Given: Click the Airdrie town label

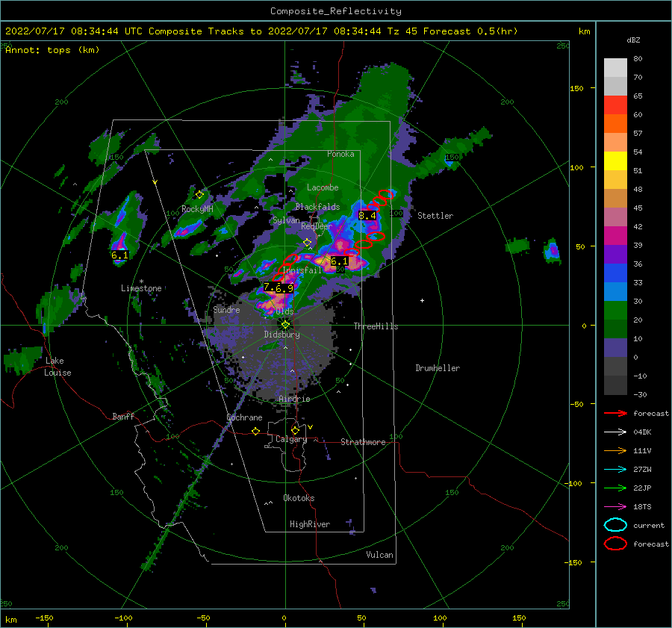Looking at the screenshot, I should coord(294,399).
